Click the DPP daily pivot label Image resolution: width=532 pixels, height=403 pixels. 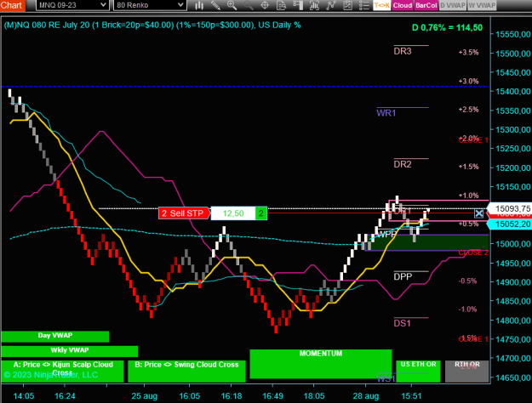point(403,277)
